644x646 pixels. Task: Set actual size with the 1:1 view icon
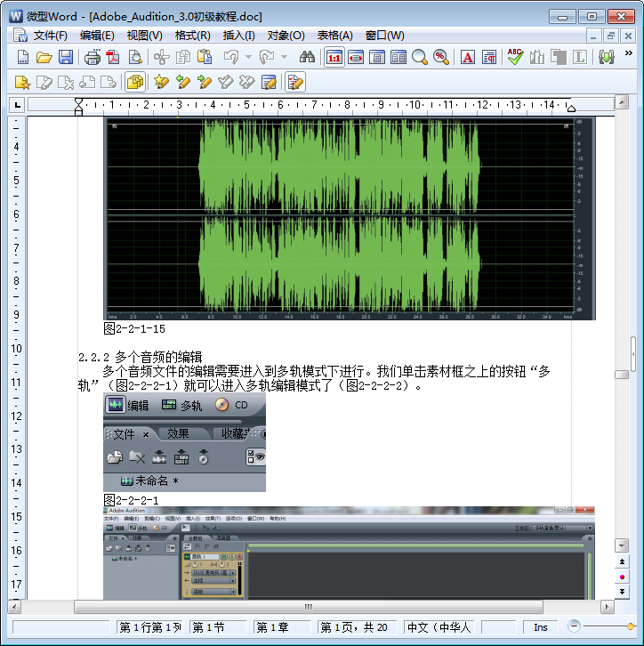334,57
